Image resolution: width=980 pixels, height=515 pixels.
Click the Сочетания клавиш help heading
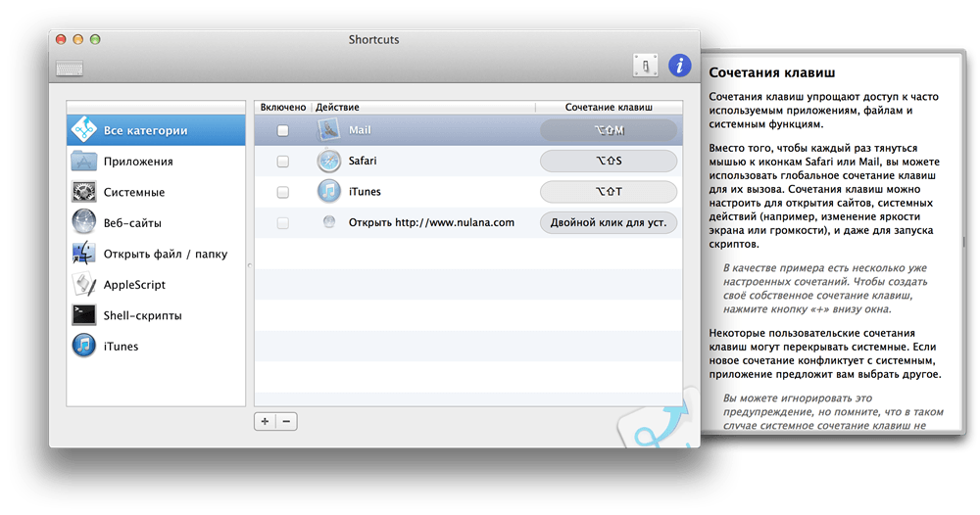(772, 72)
